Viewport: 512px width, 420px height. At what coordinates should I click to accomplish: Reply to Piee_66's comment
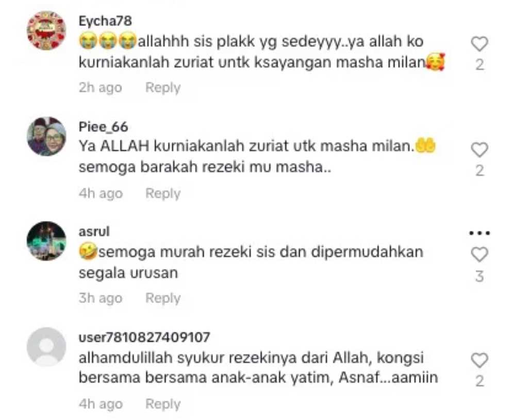[x=163, y=193]
